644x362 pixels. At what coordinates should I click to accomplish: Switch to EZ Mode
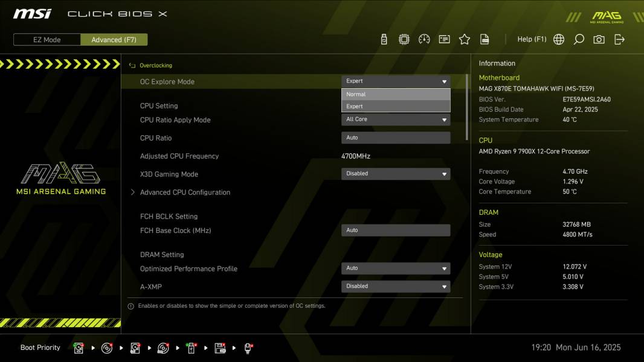pyautogui.click(x=47, y=40)
